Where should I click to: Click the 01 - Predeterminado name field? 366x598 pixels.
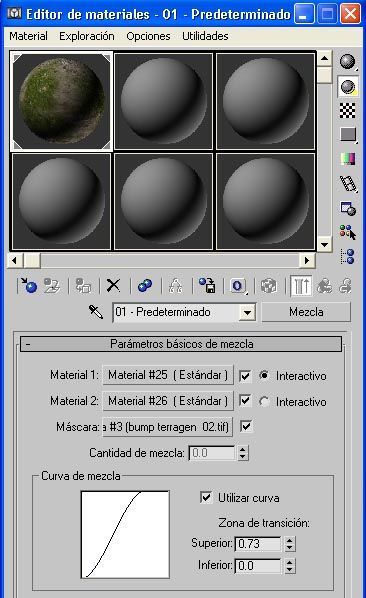(177, 313)
